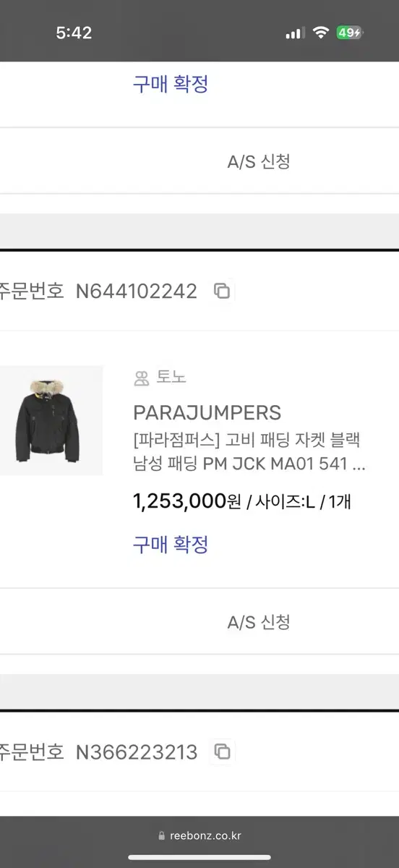Copy order number N644102242

pyautogui.click(x=222, y=291)
